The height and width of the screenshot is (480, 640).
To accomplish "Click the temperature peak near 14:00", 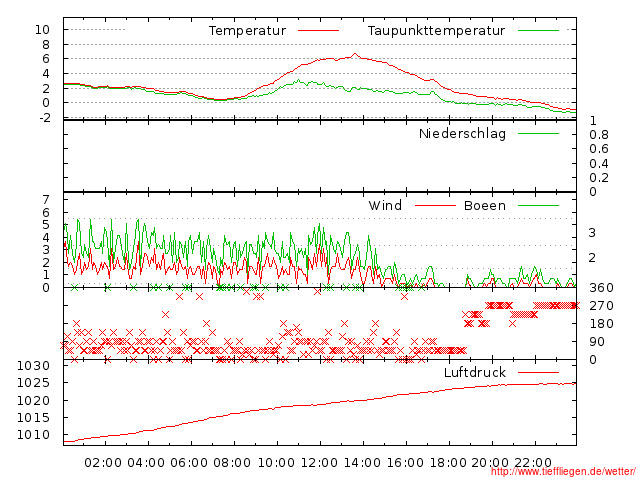I will (x=355, y=54).
